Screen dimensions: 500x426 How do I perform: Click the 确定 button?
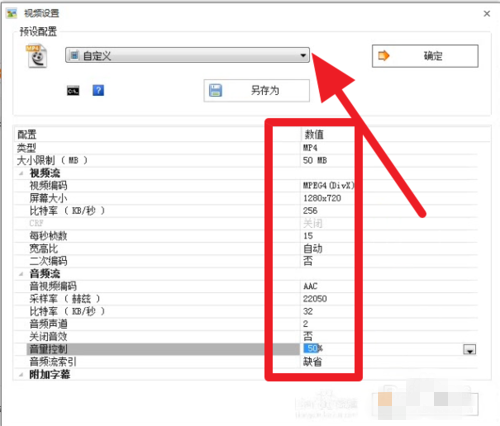coord(425,56)
